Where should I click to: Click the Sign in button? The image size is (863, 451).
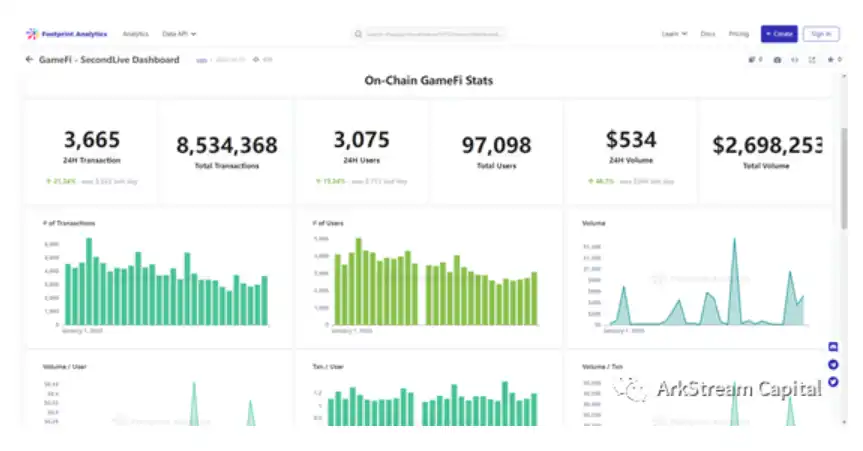point(821,34)
